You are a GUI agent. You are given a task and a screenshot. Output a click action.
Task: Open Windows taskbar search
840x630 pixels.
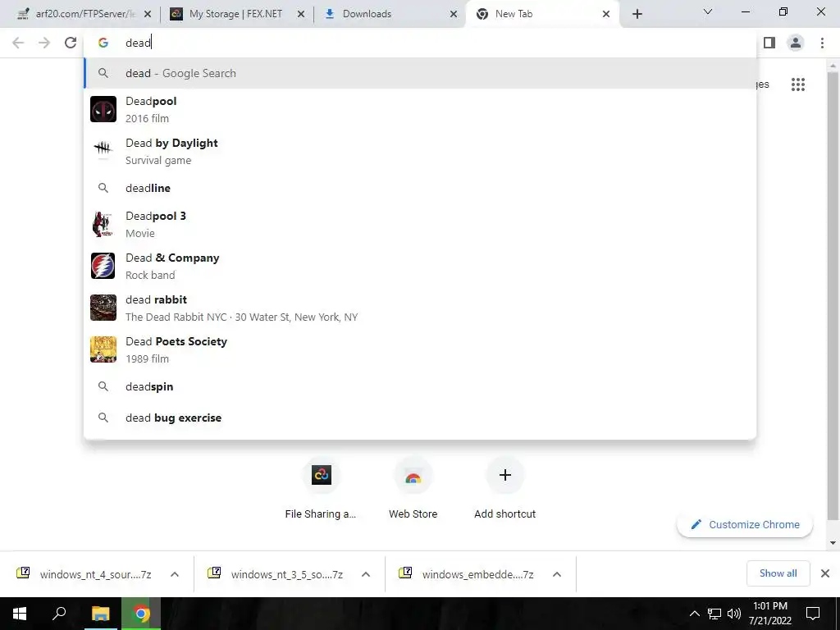coord(59,614)
